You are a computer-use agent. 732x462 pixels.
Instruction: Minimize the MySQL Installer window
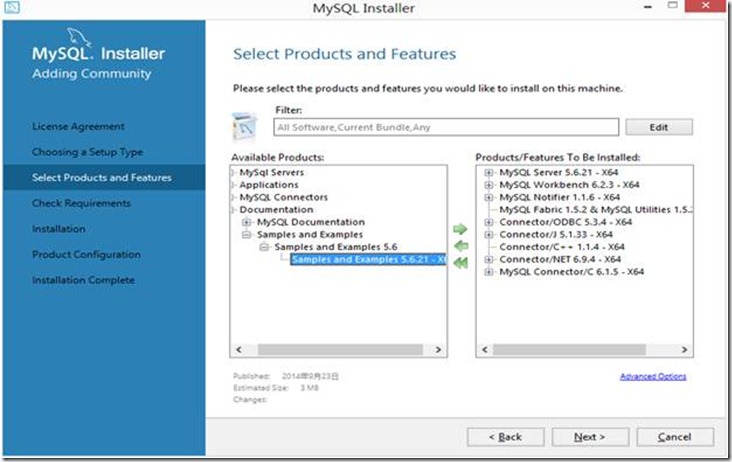point(648,7)
